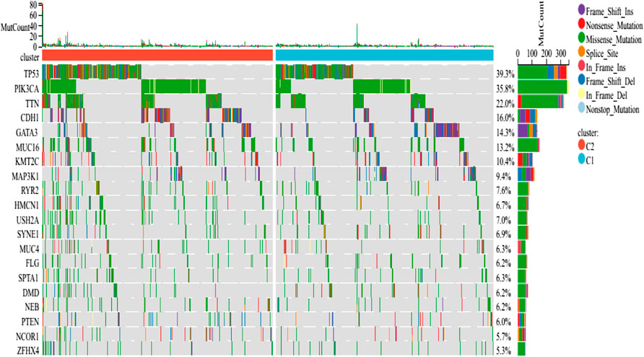
Task: Select the red Nonsense_Mutation legend circle
Action: click(x=581, y=23)
